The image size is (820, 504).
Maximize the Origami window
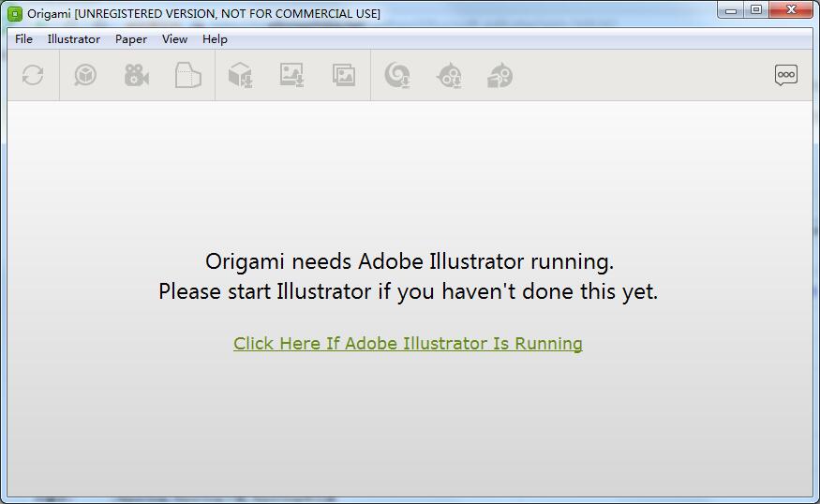(x=756, y=10)
